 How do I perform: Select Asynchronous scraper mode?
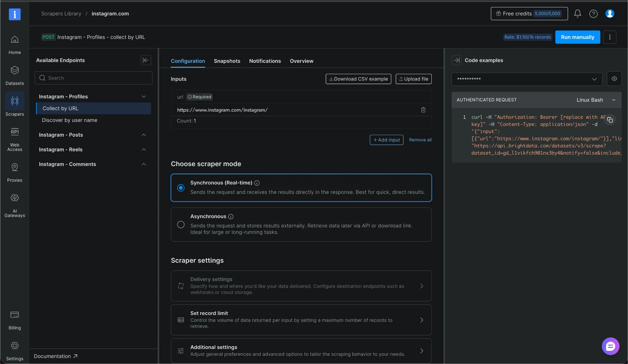click(301, 224)
